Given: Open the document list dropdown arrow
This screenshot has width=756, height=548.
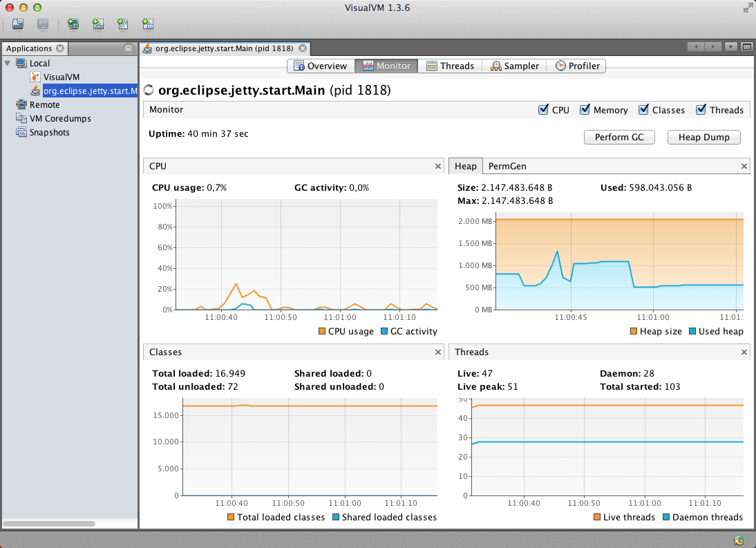Looking at the screenshot, I should point(731,47).
